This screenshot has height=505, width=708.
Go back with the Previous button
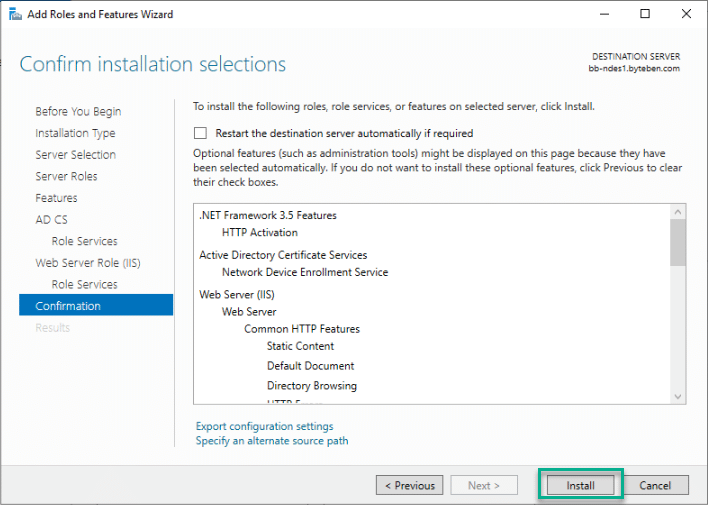410,486
